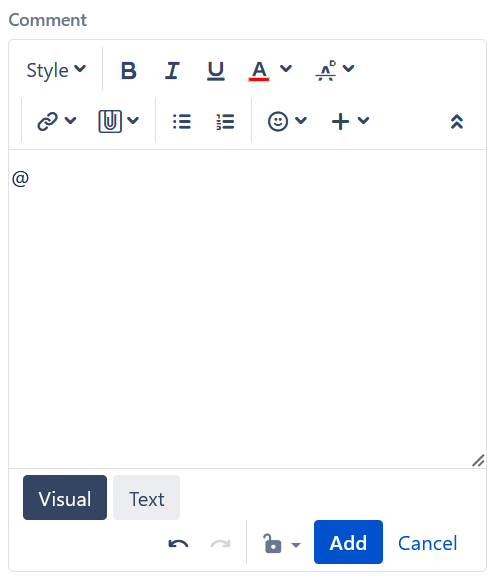Cancel the comment
Screen dimensions: 490x579
[427, 543]
